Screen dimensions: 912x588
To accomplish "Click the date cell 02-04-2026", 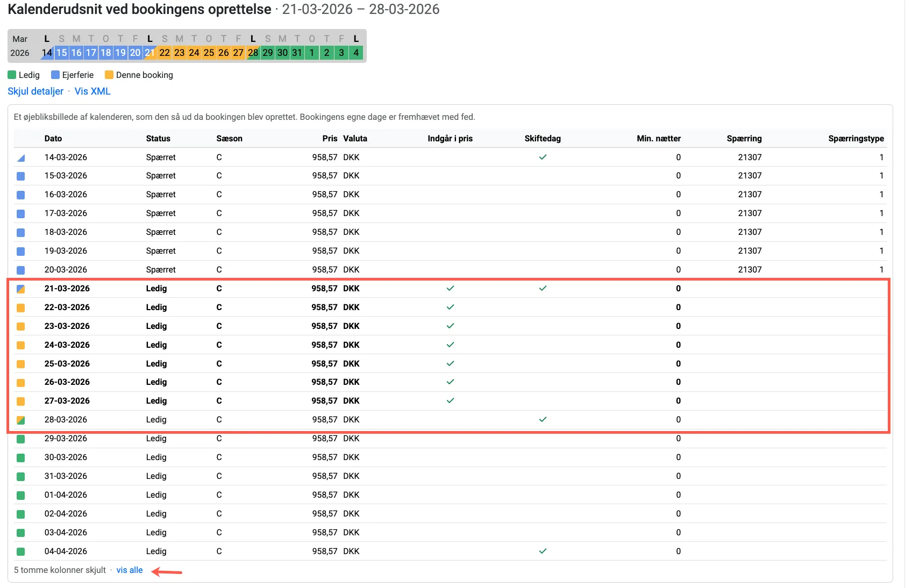I will (x=66, y=514).
